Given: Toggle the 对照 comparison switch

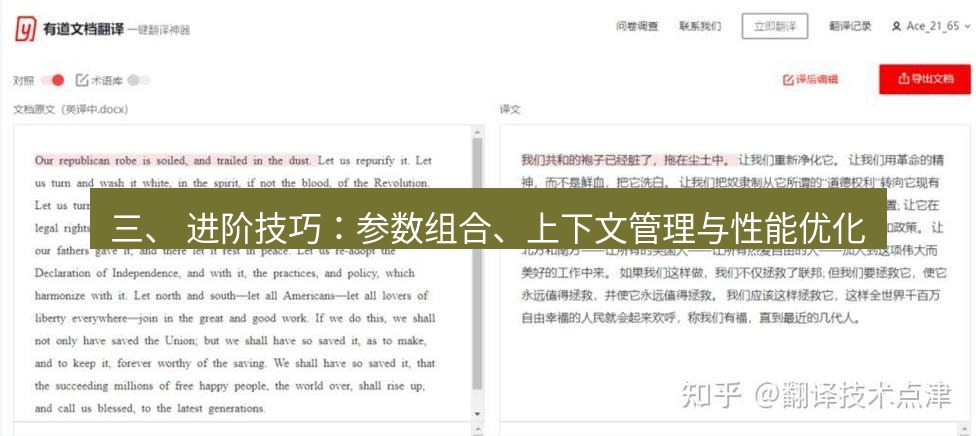Looking at the screenshot, I should [x=54, y=80].
